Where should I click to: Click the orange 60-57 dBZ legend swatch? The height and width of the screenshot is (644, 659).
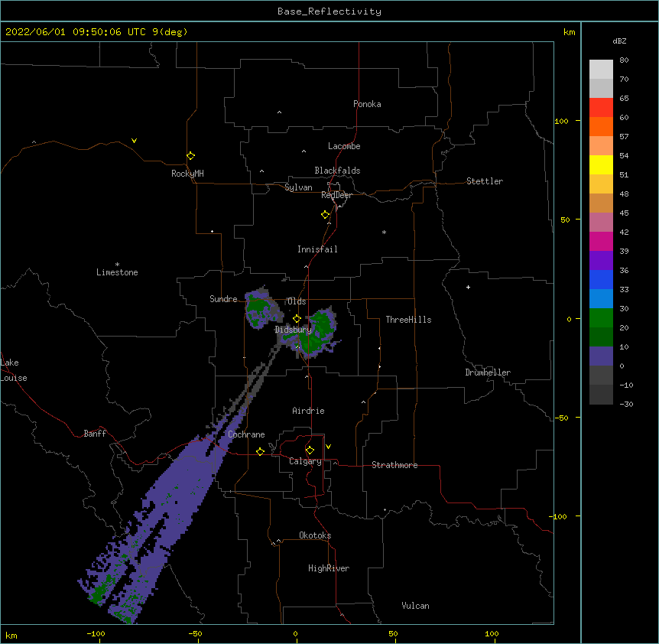click(601, 126)
